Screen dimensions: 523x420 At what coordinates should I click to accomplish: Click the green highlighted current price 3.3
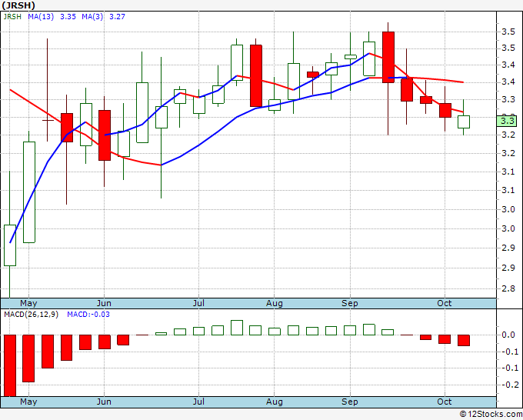pyautogui.click(x=507, y=121)
